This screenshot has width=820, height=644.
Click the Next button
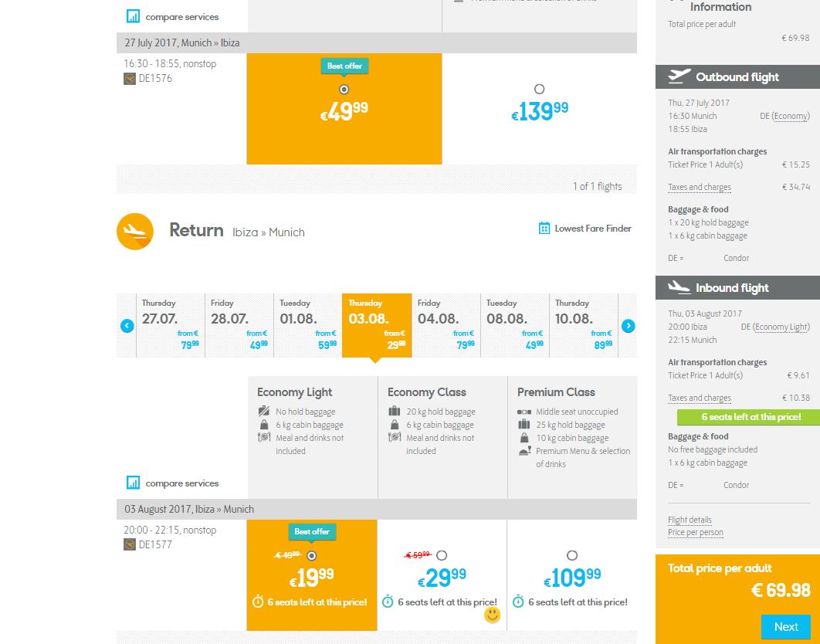click(x=785, y=627)
